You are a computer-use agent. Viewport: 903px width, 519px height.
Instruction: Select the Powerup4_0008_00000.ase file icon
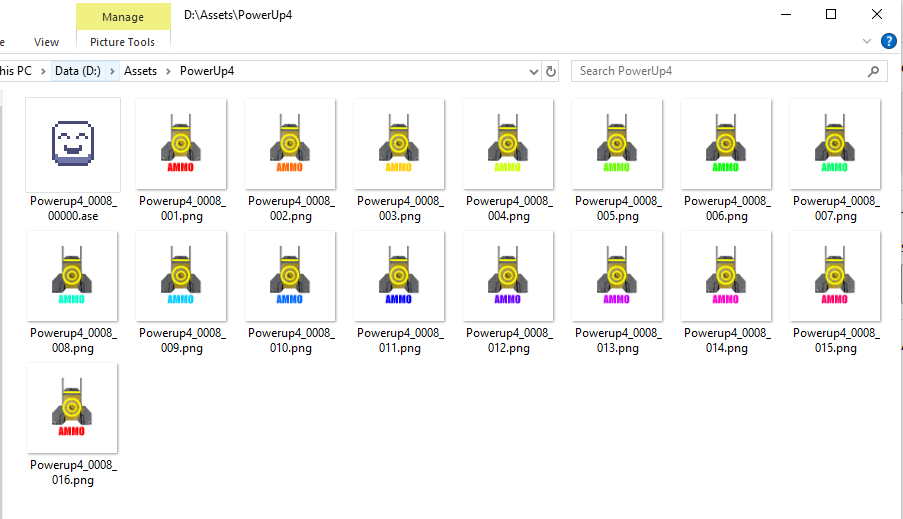pos(73,144)
